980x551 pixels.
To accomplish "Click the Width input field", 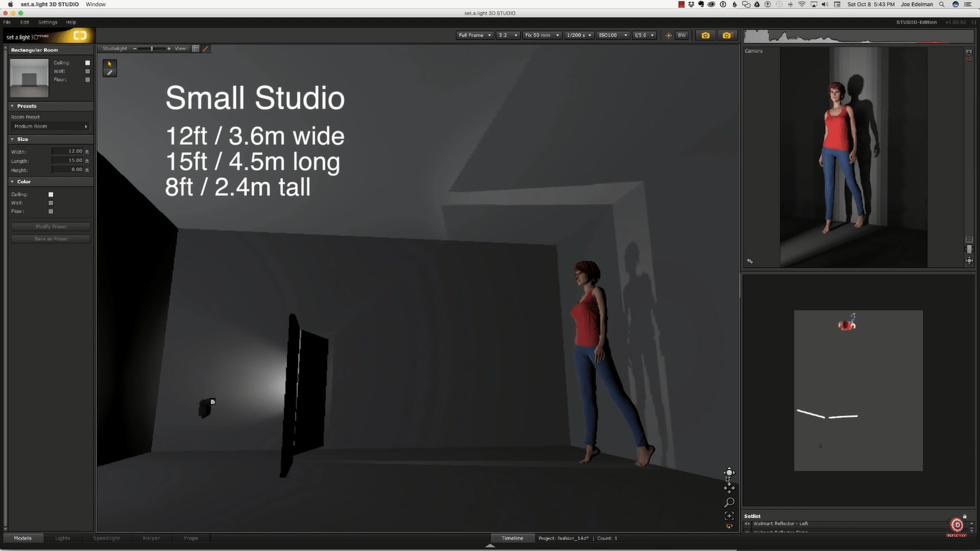I will [x=68, y=151].
